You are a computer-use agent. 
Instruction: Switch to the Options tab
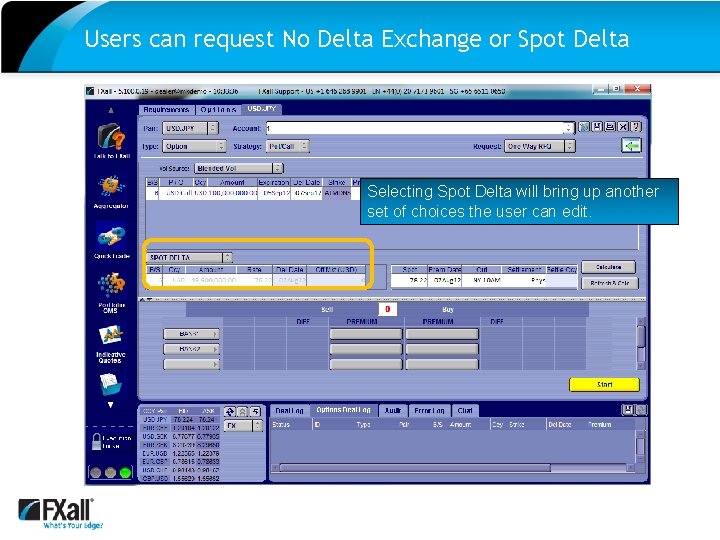click(219, 110)
